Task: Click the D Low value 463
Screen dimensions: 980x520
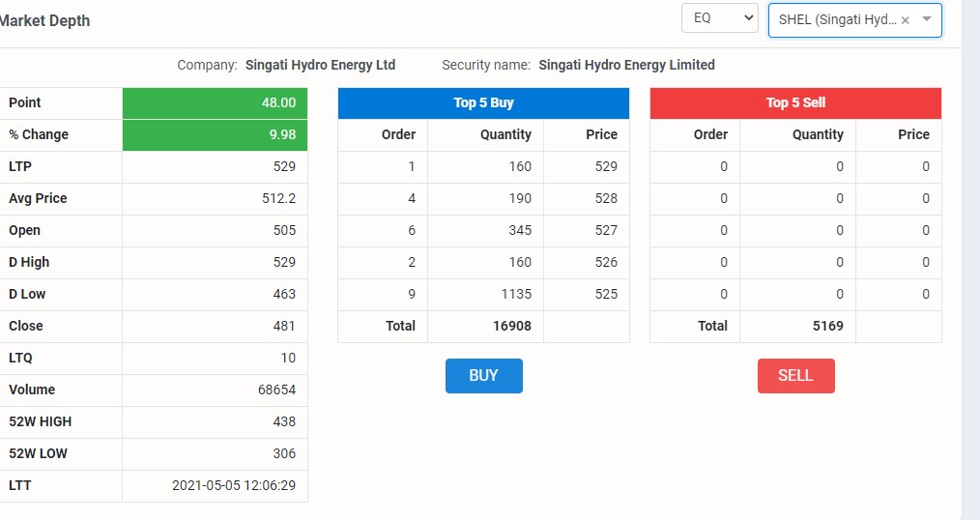Action: pos(284,294)
